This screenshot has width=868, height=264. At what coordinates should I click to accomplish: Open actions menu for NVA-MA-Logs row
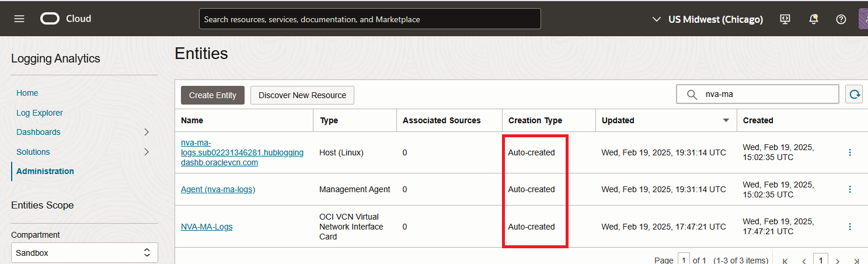[850, 227]
